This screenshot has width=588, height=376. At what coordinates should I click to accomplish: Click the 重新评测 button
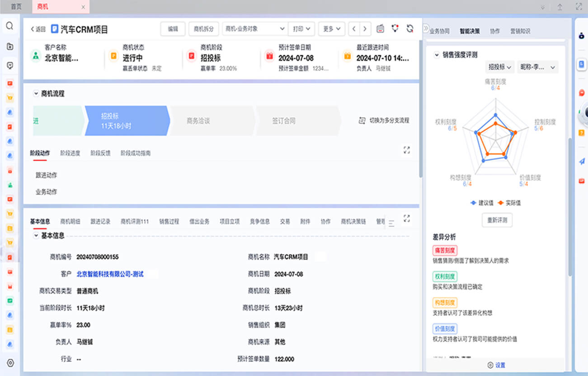pos(497,220)
